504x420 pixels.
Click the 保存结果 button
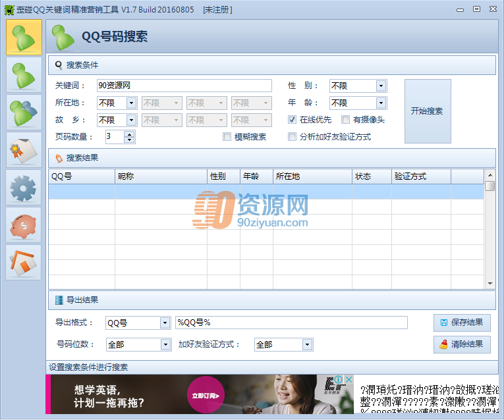462,323
